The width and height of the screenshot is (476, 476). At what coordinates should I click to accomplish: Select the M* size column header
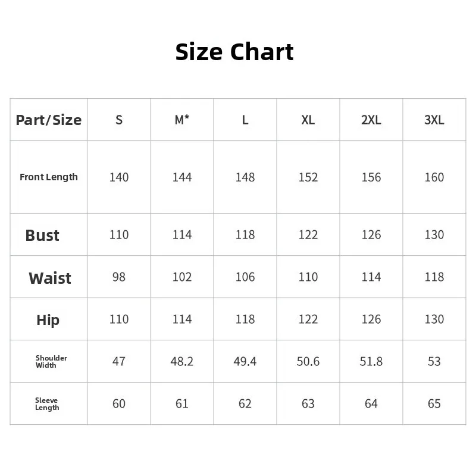(x=182, y=120)
